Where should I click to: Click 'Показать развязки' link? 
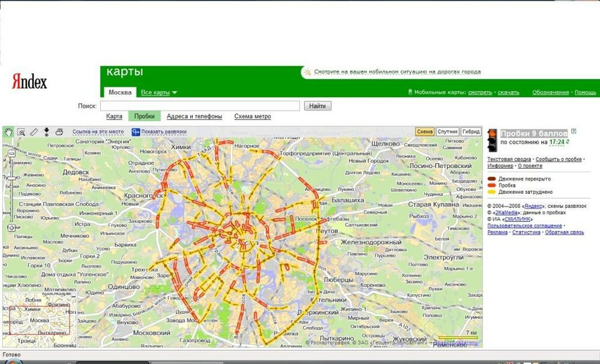[x=164, y=131]
